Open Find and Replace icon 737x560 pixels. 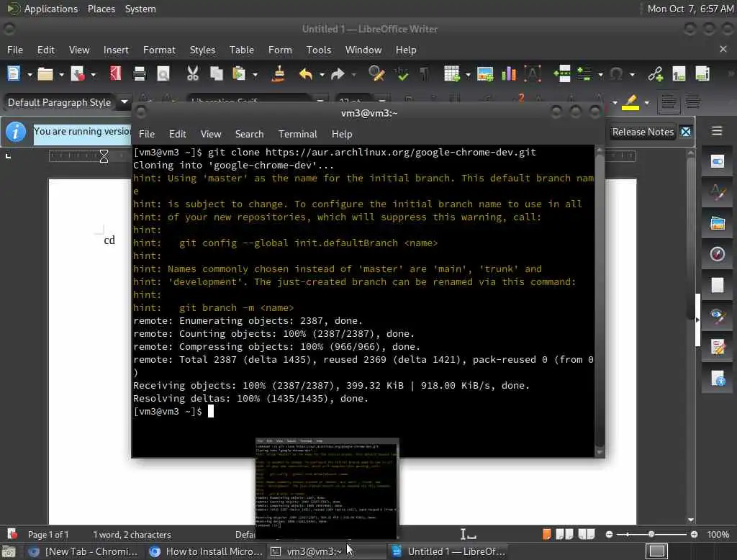[x=376, y=74]
